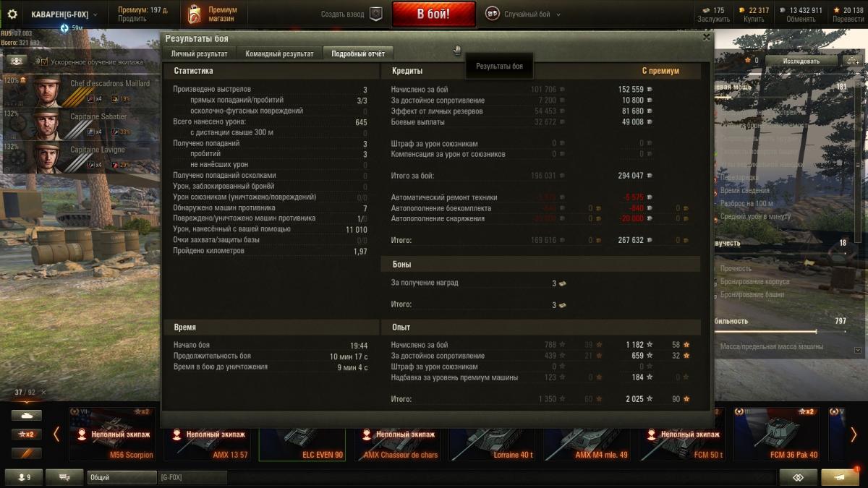Viewport: 868px width, 488px height.
Task: Switch to Командный результат tab
Action: tap(279, 53)
